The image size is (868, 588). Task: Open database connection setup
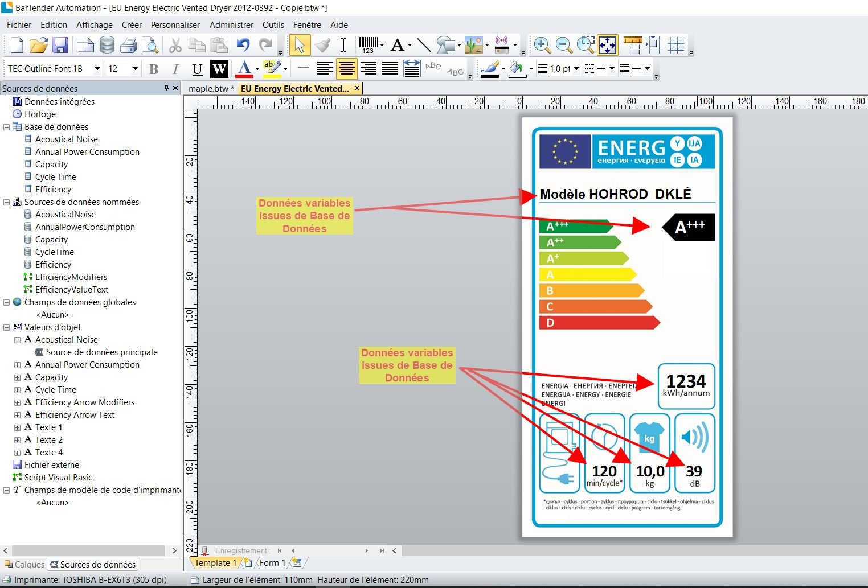click(x=107, y=45)
